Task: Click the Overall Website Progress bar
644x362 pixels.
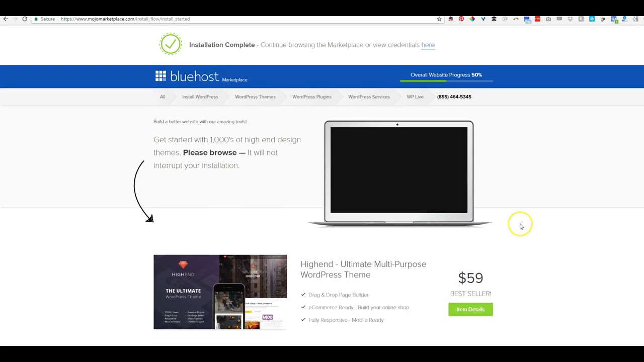Action: click(x=446, y=80)
